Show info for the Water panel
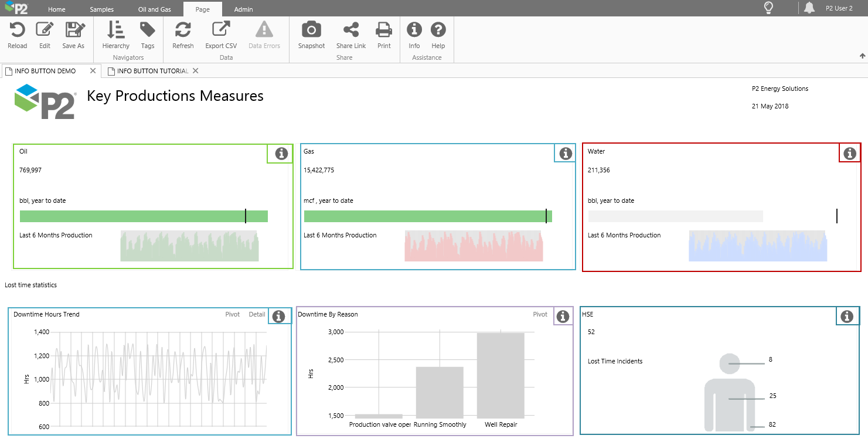This screenshot has height=442, width=868. coord(850,154)
